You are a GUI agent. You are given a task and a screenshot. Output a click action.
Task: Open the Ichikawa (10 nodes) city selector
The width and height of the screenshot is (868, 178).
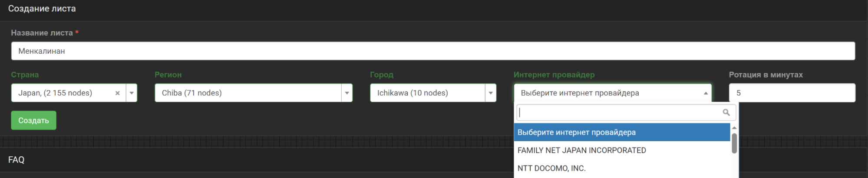click(x=427, y=93)
